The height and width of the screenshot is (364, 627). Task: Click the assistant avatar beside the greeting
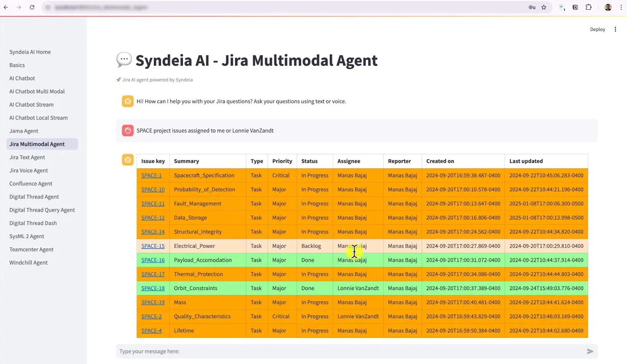(127, 101)
